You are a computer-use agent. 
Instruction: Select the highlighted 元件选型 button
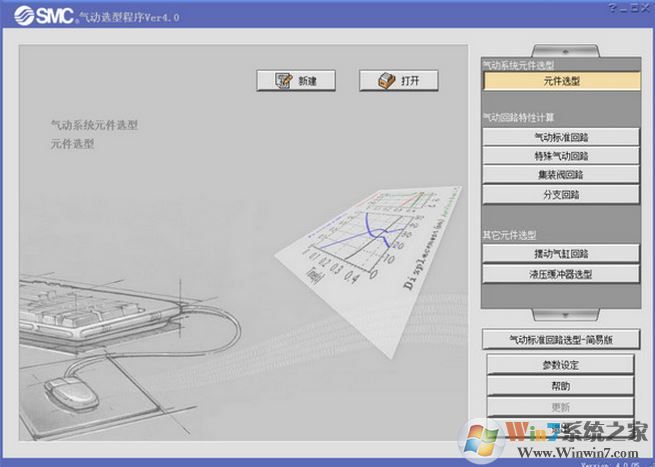point(560,81)
